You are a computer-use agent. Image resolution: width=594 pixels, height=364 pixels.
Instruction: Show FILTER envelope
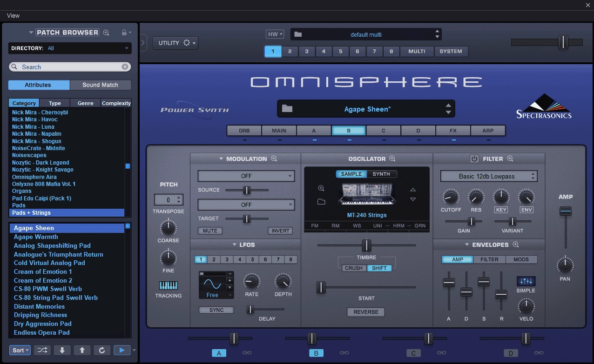point(489,259)
